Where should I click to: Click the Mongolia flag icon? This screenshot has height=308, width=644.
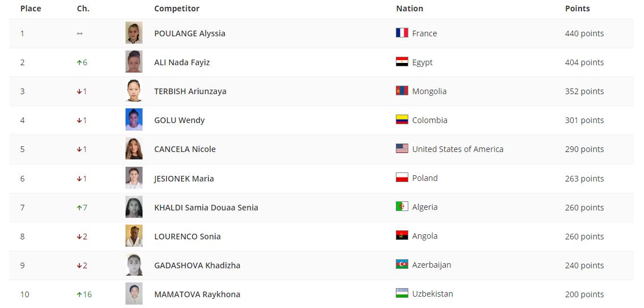[x=402, y=91]
